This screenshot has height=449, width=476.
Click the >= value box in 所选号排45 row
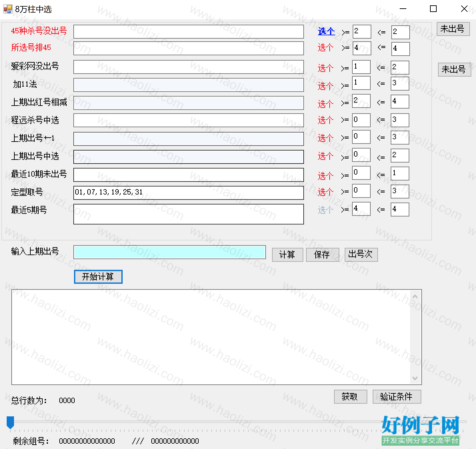(362, 48)
